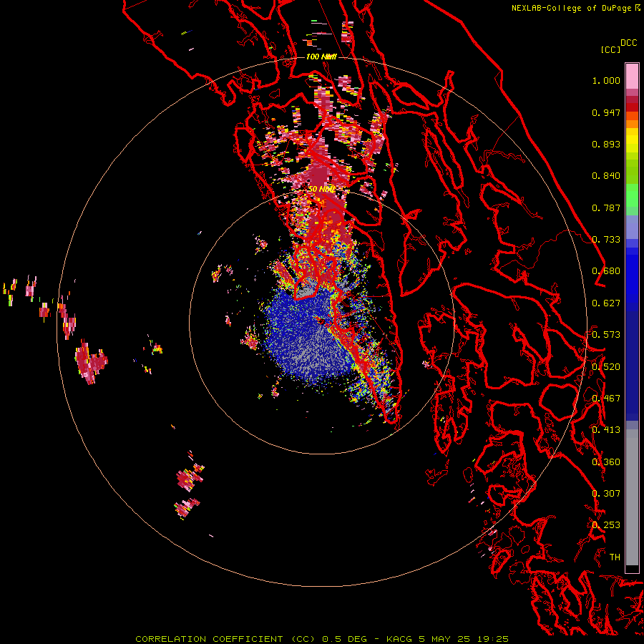Click the 19:25 timestamp in the caption
The height and width of the screenshot is (644, 644).
point(493,639)
